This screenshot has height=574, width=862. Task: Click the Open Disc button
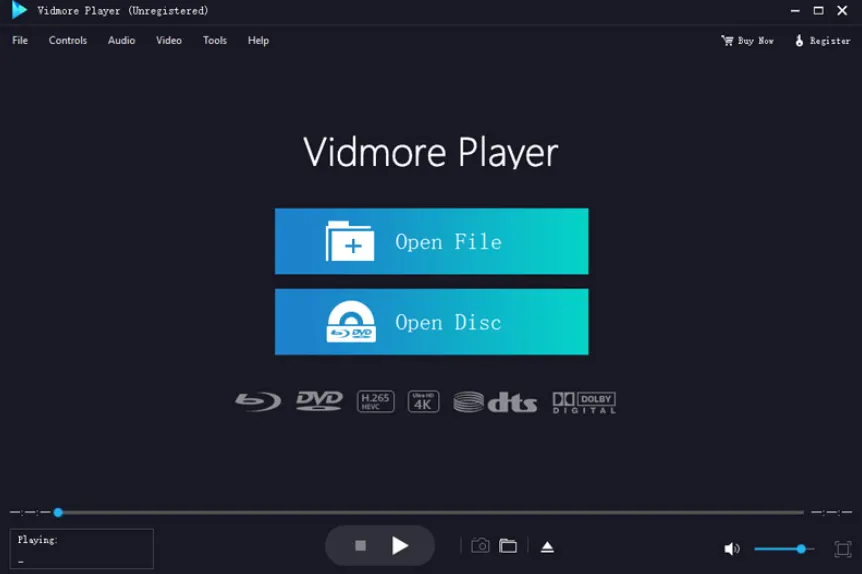432,322
